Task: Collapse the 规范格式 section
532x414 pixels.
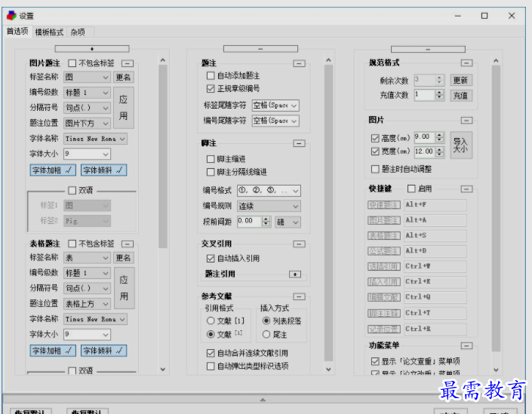Action: tap(466, 63)
